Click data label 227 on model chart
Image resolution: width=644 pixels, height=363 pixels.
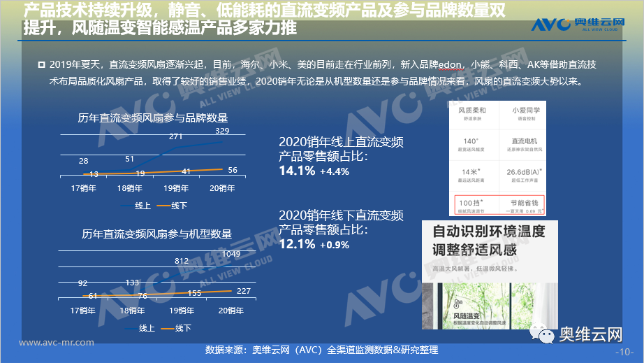(x=244, y=291)
